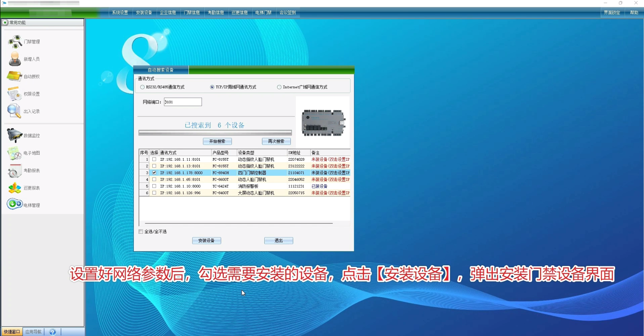Image resolution: width=644 pixels, height=336 pixels.
Task: Launch the 数据监控 camera icon
Action: pyautogui.click(x=15, y=135)
